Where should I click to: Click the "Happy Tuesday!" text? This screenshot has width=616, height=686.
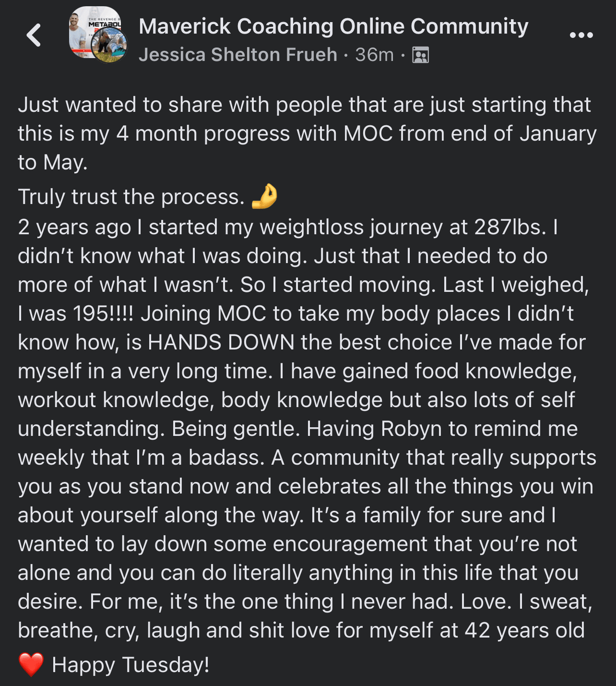(x=130, y=665)
